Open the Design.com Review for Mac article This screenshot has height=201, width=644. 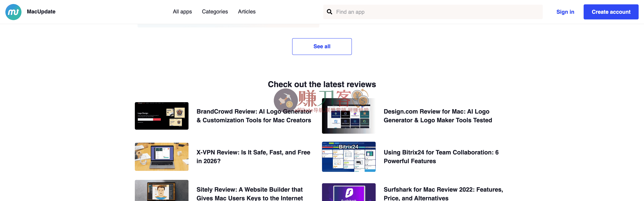[x=438, y=116]
